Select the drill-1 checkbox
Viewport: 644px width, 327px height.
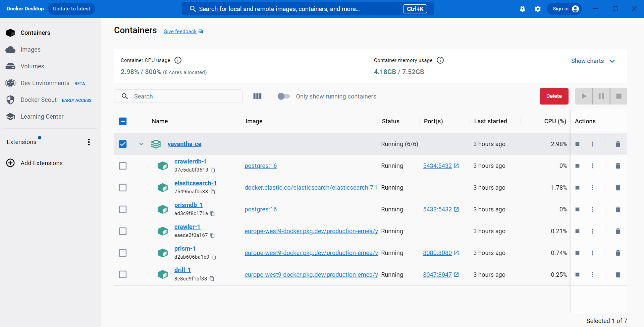pyautogui.click(x=123, y=275)
